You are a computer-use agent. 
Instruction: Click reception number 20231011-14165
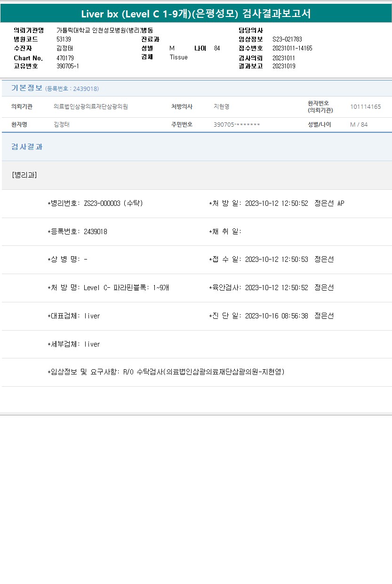tap(292, 48)
